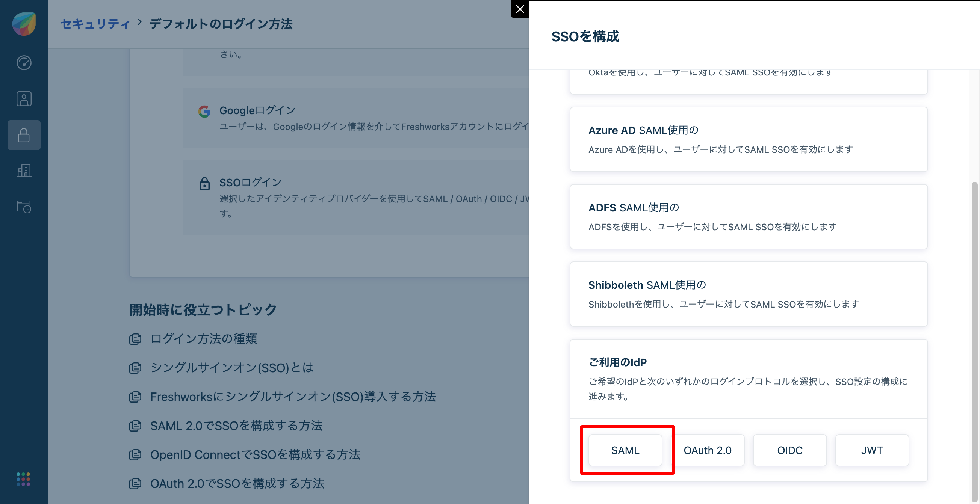Click the SSOを構成 panel heading
Image resolution: width=980 pixels, height=504 pixels.
point(585,36)
